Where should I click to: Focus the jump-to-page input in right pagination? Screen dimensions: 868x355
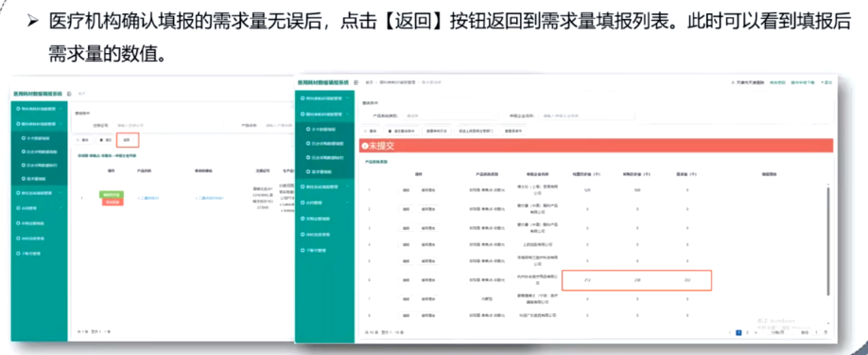click(817, 332)
